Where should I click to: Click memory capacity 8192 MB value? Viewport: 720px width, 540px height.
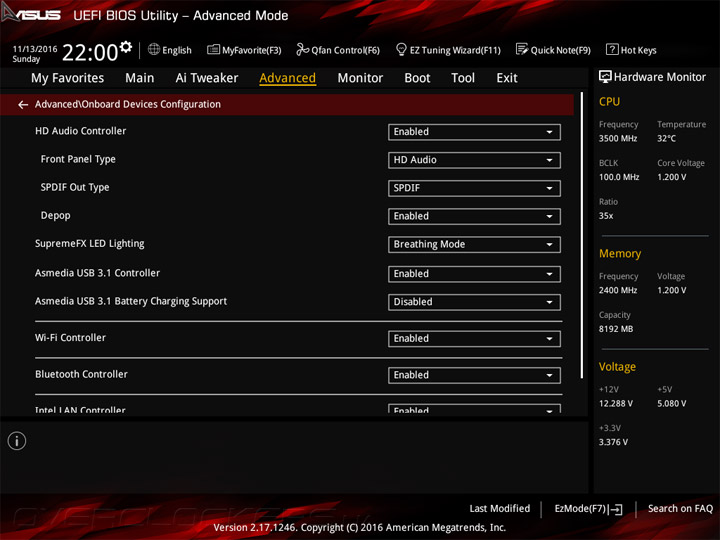click(616, 329)
